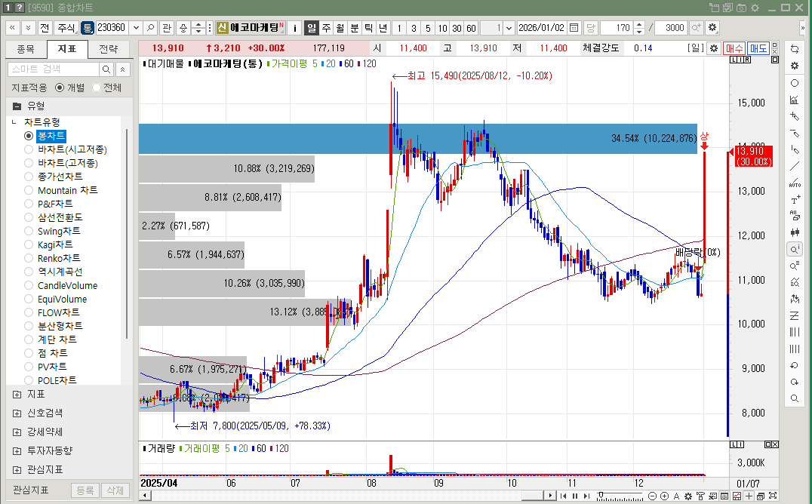Select the diagonal trend line drawing tool
The image size is (812, 504).
[795, 166]
